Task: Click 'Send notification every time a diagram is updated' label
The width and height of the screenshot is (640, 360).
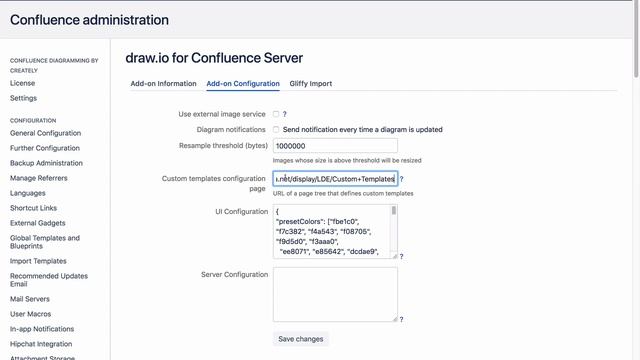Action: 362,129
